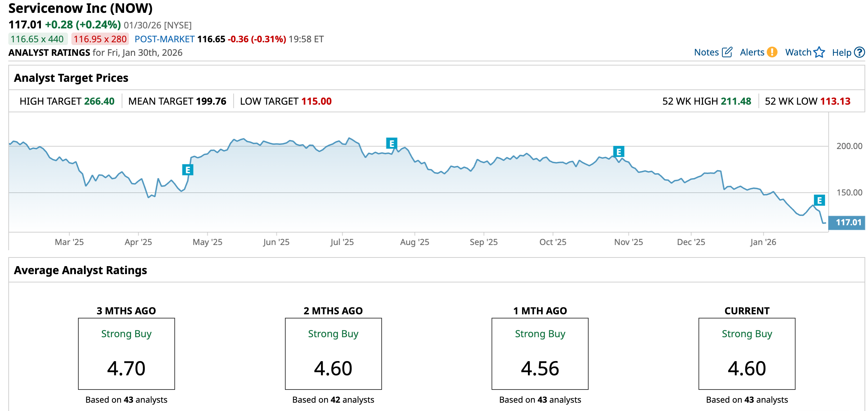Click the late-April earnings E marker

(x=188, y=170)
